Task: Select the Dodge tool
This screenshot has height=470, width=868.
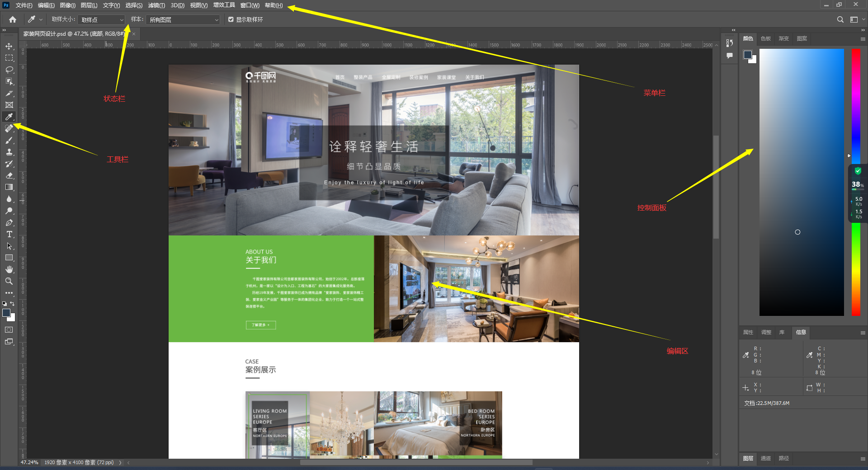Action: pos(9,211)
